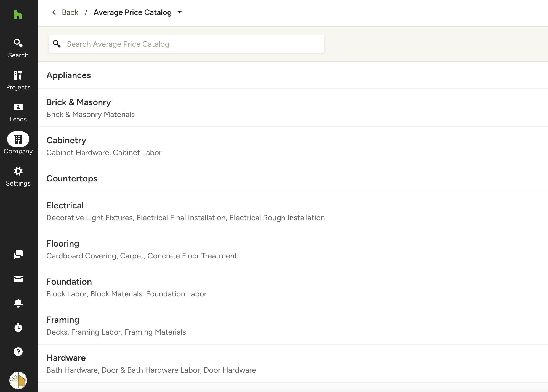Go to the Leads section
This screenshot has width=548, height=392.
click(18, 113)
